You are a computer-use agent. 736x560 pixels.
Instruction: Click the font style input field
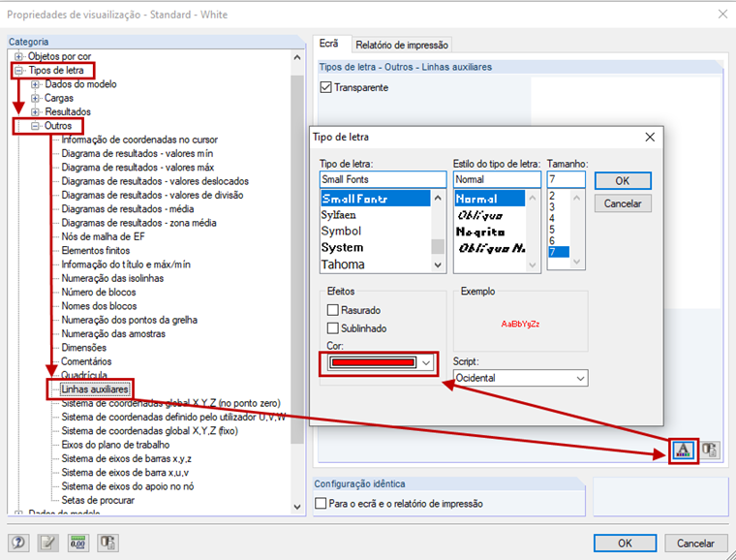[x=497, y=179]
